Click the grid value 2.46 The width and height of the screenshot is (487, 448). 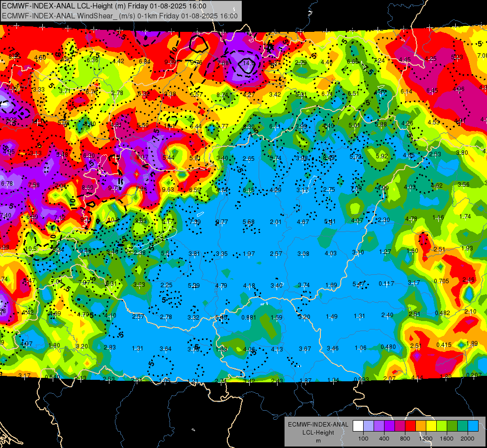pos(469,279)
